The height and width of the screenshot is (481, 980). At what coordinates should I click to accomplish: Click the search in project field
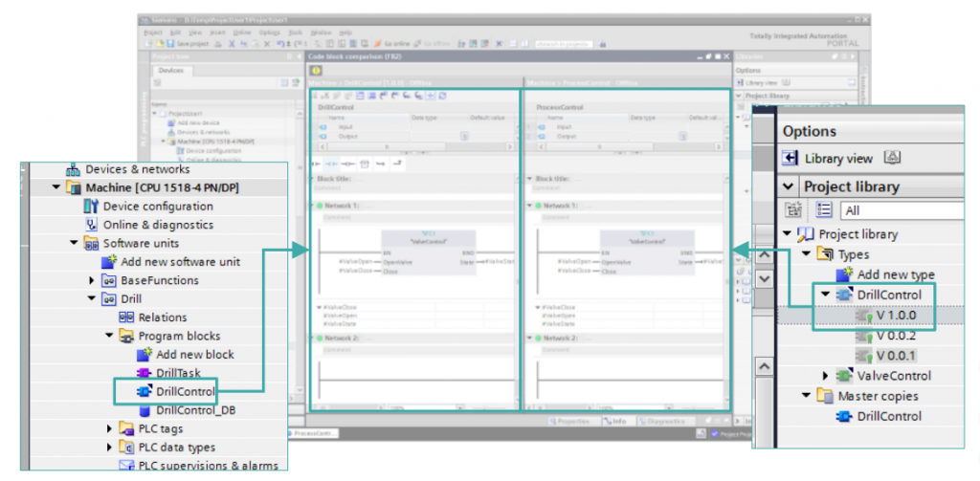[564, 44]
